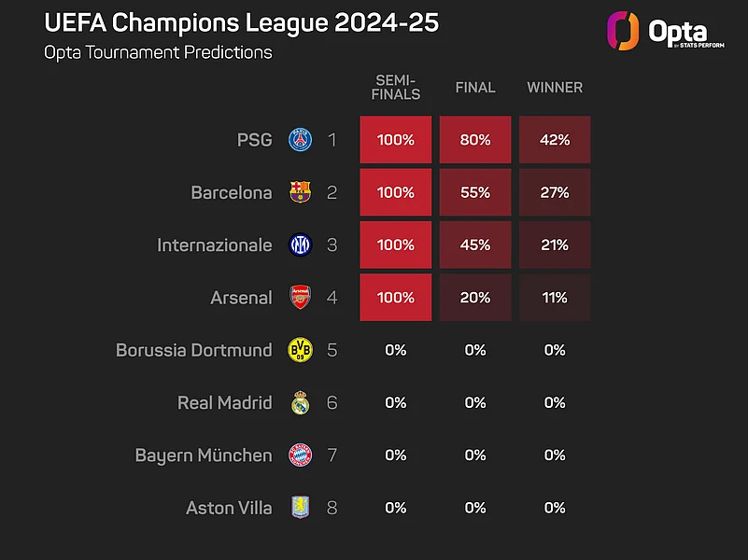Viewport: 748px width, 560px height.
Task: Click Internazionale's 21% winner cell
Action: pyautogui.click(x=555, y=245)
